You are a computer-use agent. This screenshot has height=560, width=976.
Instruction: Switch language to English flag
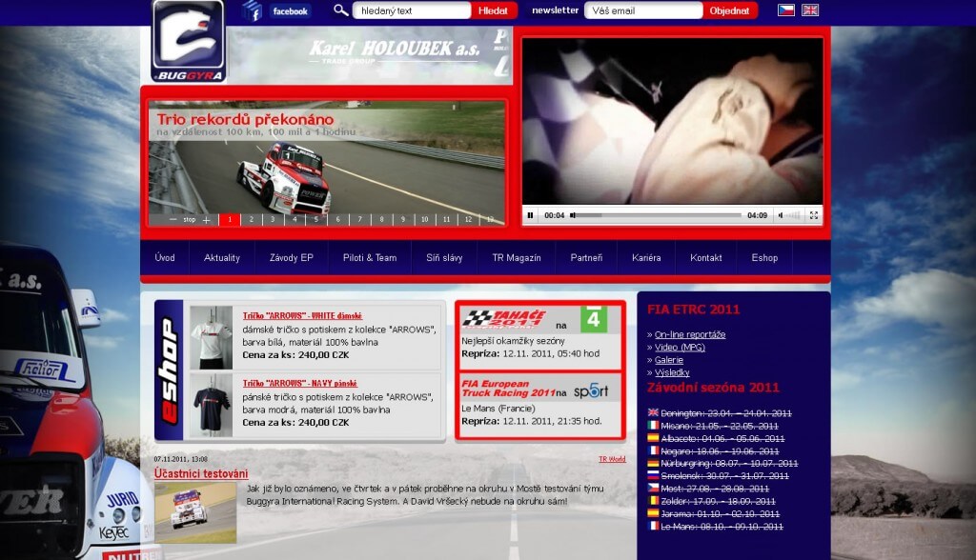810,10
